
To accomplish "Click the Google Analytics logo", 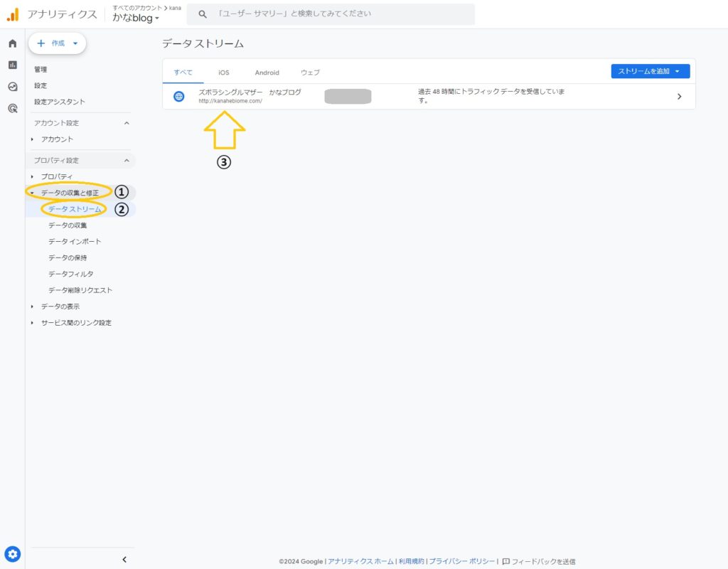I will point(13,14).
